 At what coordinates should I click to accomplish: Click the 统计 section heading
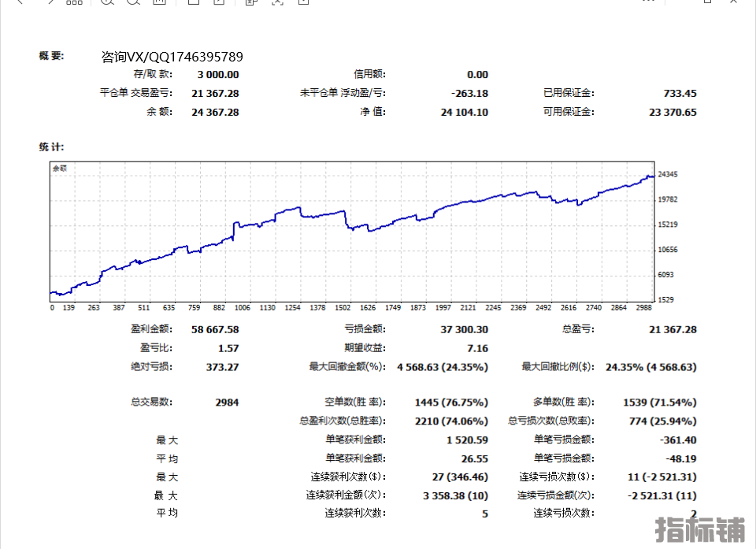51,147
